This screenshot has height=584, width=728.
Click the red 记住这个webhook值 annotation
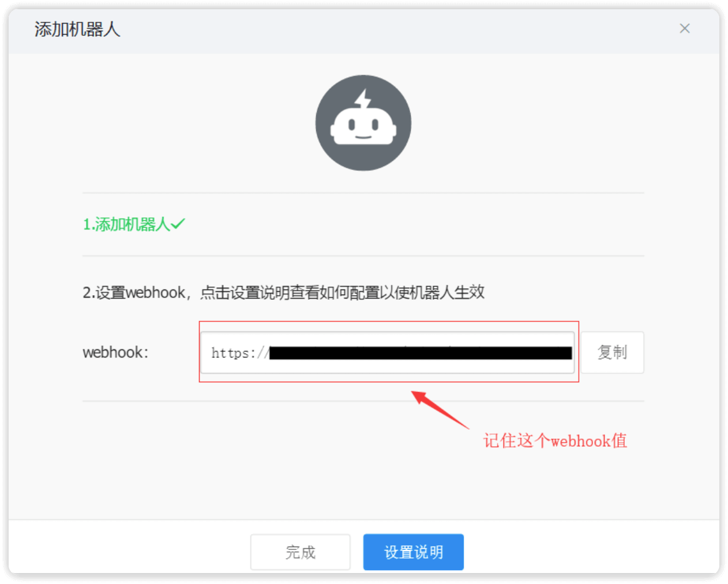tap(555, 441)
